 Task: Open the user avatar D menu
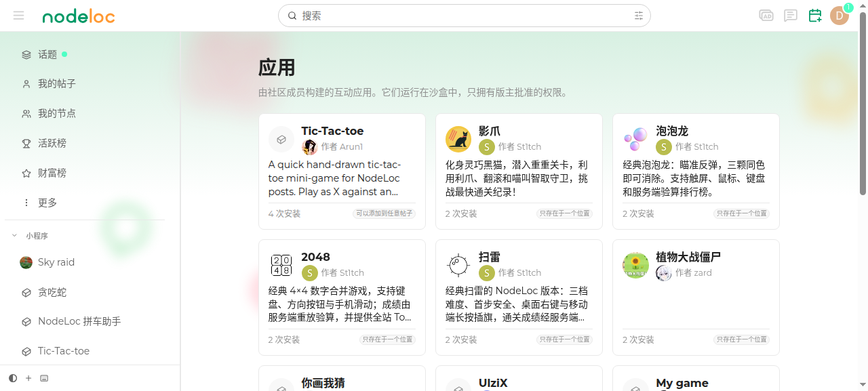click(x=840, y=16)
